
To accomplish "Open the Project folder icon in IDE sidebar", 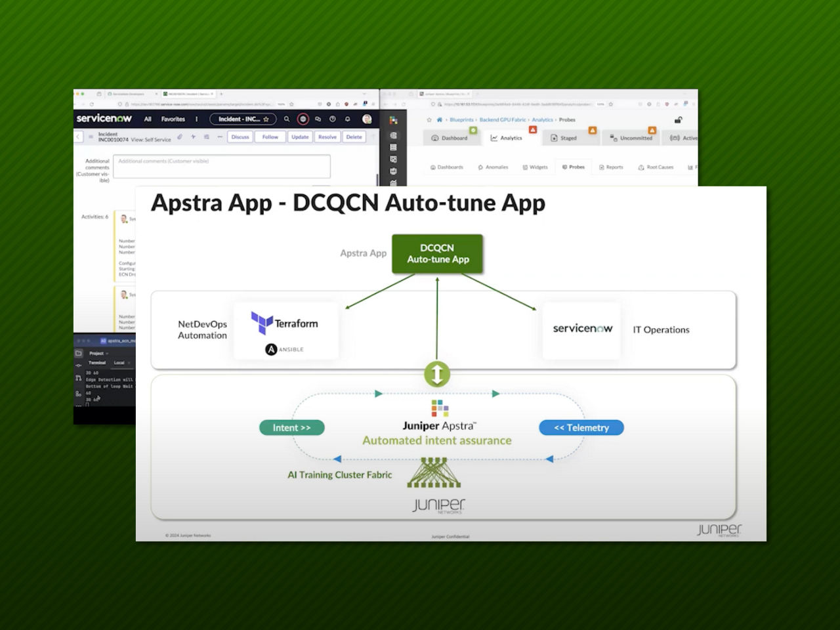I will click(x=79, y=353).
